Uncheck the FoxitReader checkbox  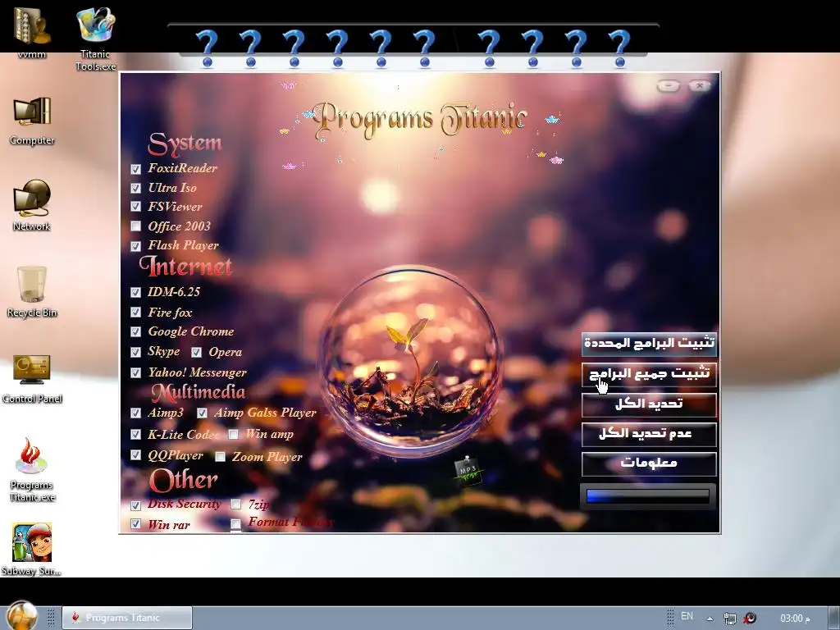coord(135,169)
